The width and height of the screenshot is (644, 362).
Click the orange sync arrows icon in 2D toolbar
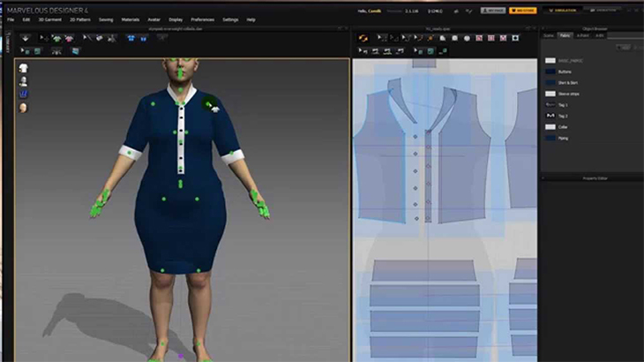tap(363, 38)
